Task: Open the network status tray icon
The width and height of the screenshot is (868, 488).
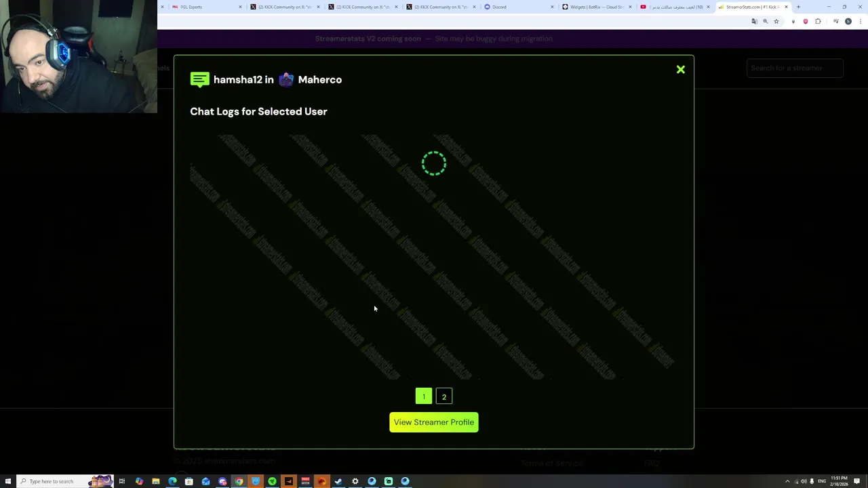Action: [796, 481]
